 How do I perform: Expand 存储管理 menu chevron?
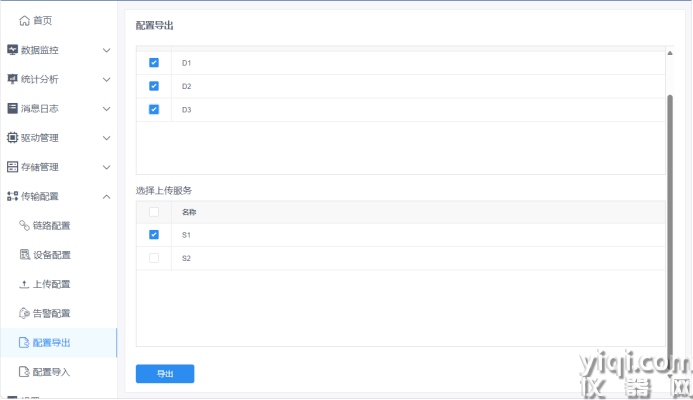[107, 167]
